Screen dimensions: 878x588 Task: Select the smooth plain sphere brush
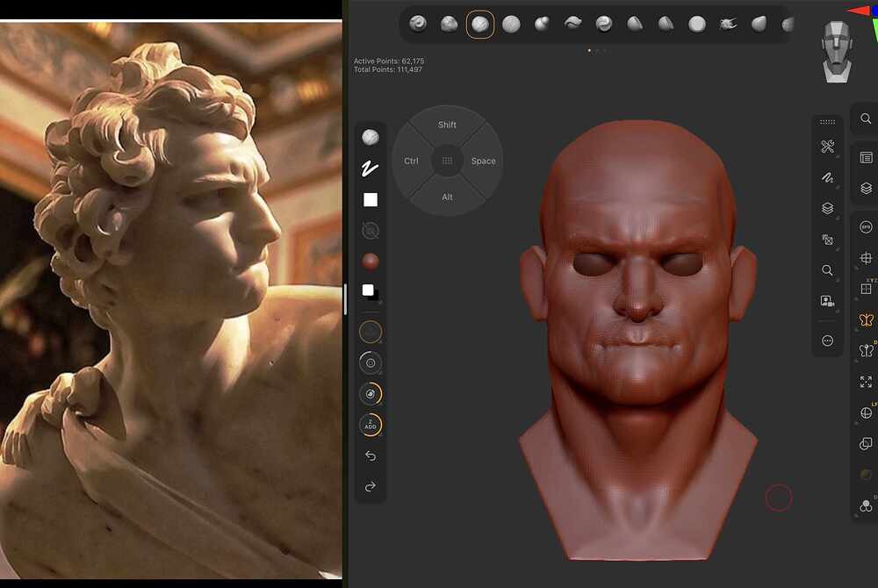point(696,24)
